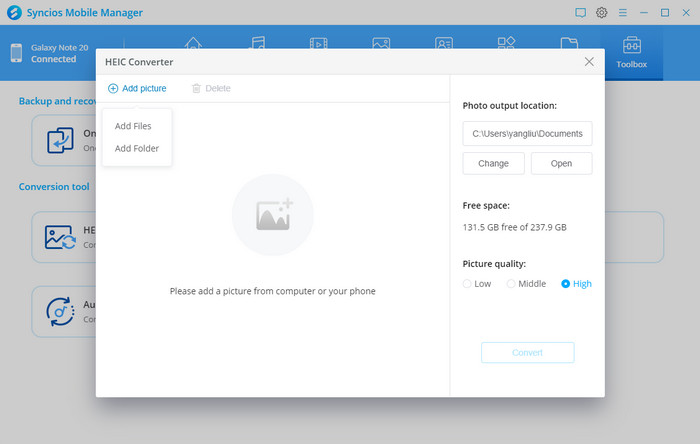Select Low picture quality
This screenshot has width=700, height=444.
coord(467,284)
